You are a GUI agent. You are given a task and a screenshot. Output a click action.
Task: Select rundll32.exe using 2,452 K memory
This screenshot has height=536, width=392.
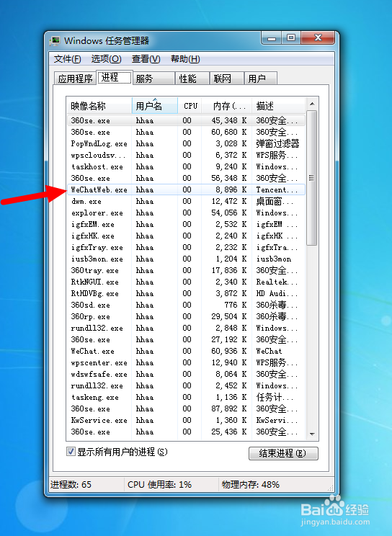187,385
